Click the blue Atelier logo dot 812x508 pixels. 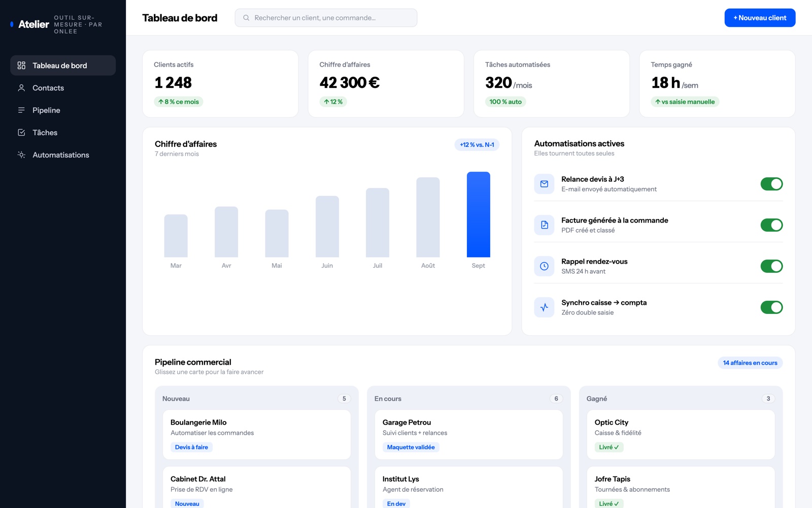tap(12, 24)
